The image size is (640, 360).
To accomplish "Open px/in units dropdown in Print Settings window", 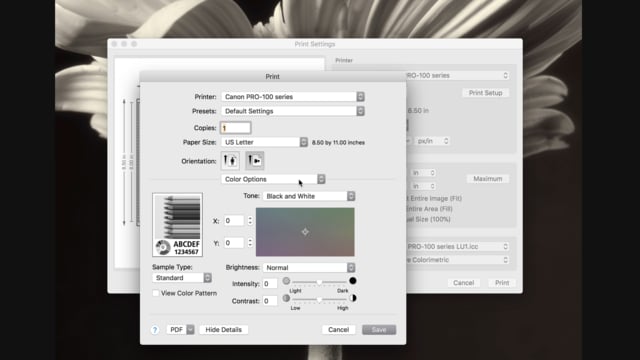I will pos(433,141).
